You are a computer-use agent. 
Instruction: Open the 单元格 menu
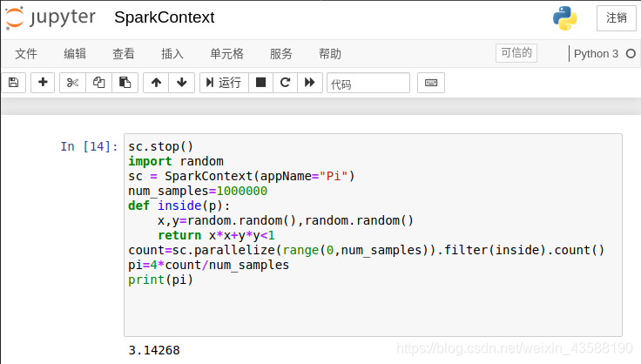pos(227,53)
